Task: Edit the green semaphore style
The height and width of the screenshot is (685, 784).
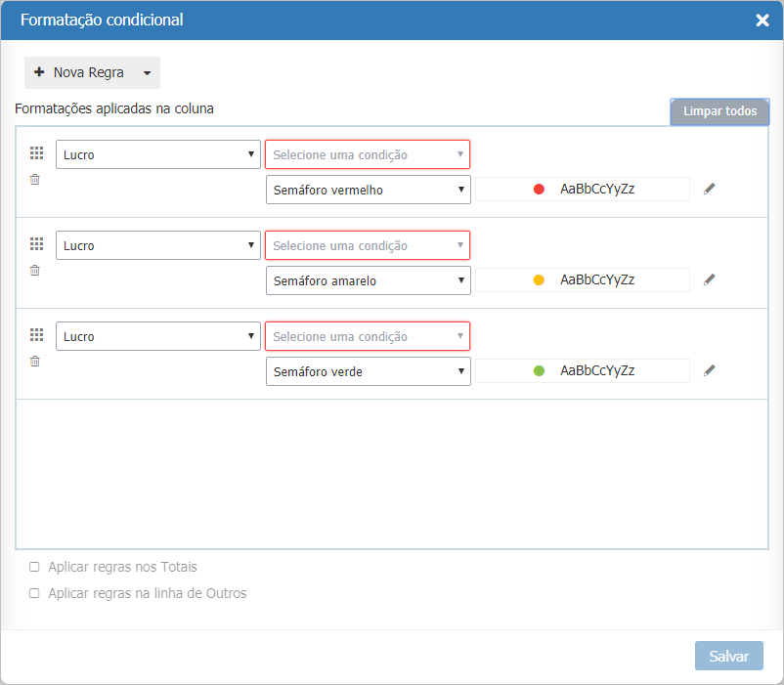Action: 710,370
